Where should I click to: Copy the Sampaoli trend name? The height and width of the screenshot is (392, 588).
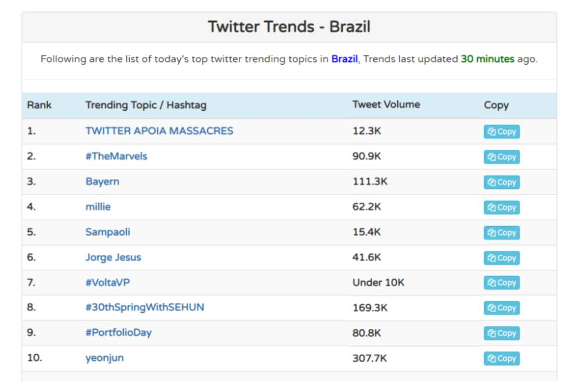point(501,232)
